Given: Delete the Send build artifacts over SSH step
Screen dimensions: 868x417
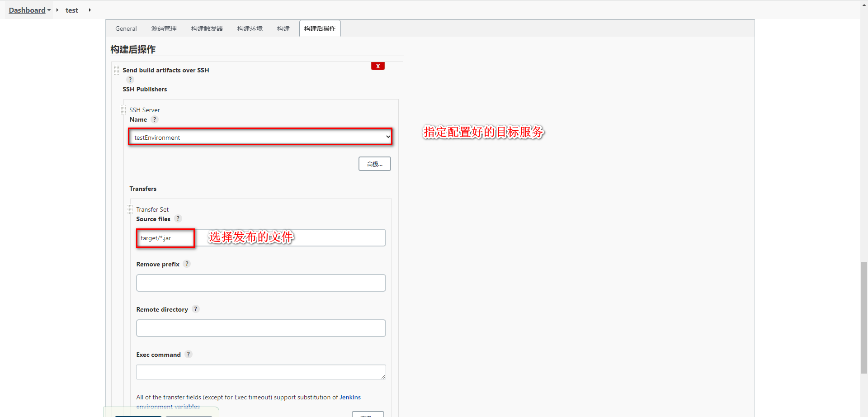Looking at the screenshot, I should tap(378, 66).
